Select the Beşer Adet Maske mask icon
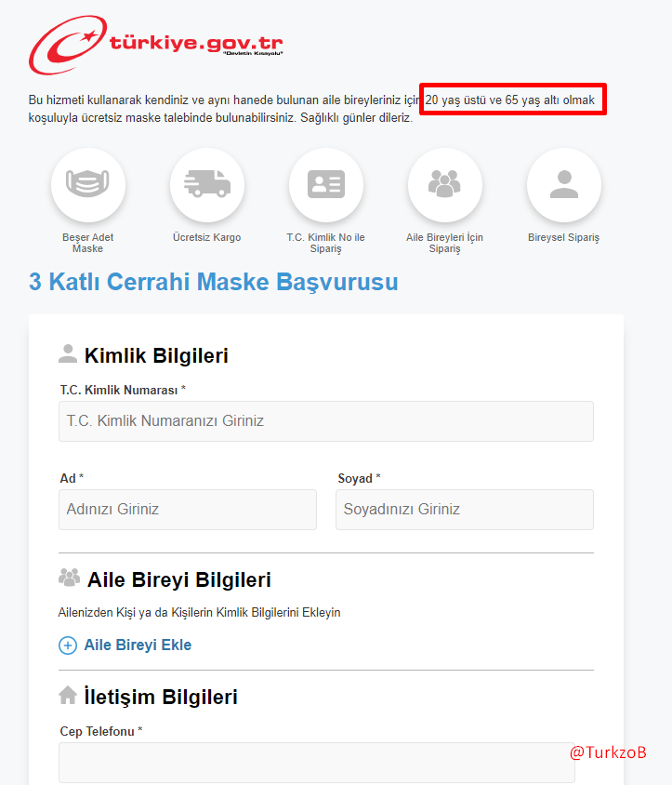 pyautogui.click(x=88, y=185)
